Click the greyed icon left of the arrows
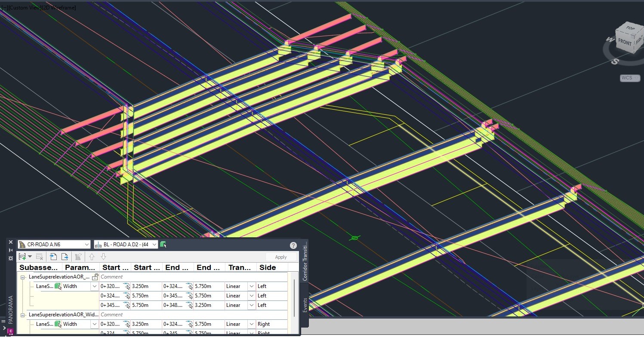The height and width of the screenshot is (337, 644). tap(78, 257)
